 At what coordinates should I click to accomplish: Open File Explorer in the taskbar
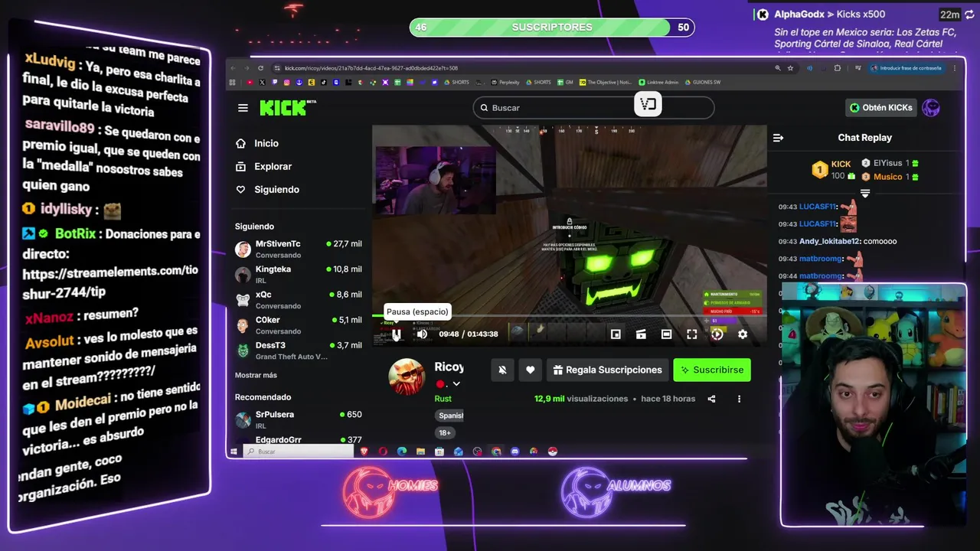(420, 452)
